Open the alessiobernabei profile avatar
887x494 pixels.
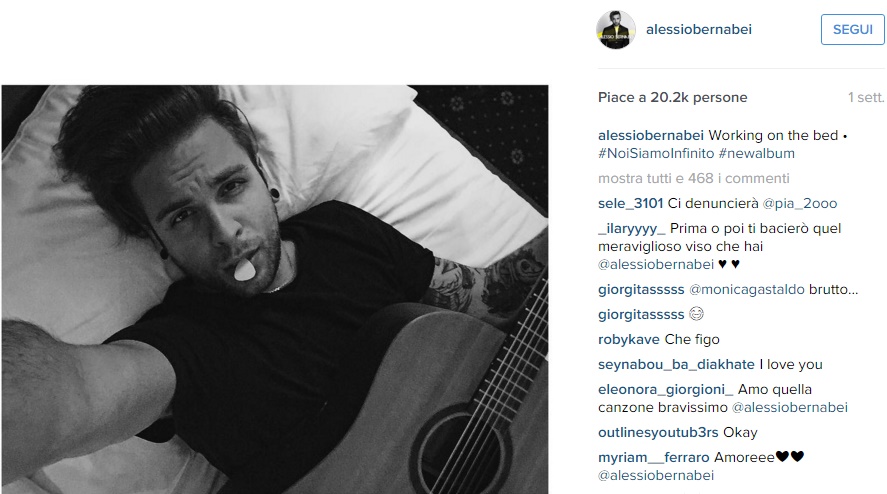(x=616, y=29)
